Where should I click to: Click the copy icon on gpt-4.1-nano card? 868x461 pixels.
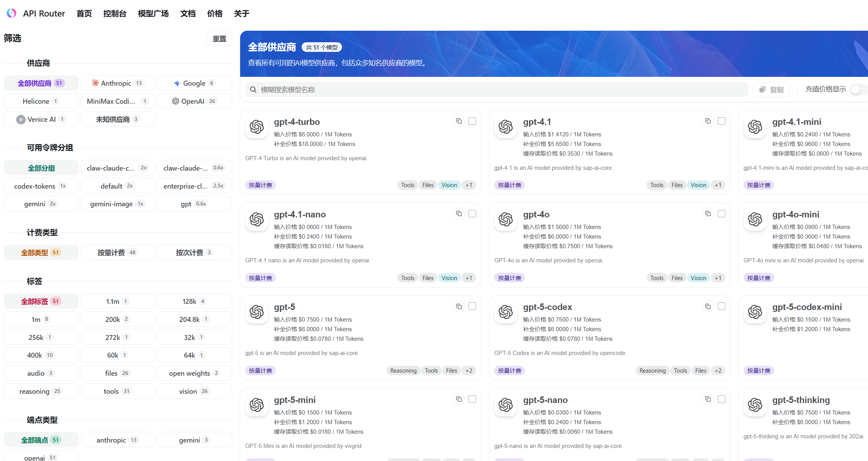459,214
